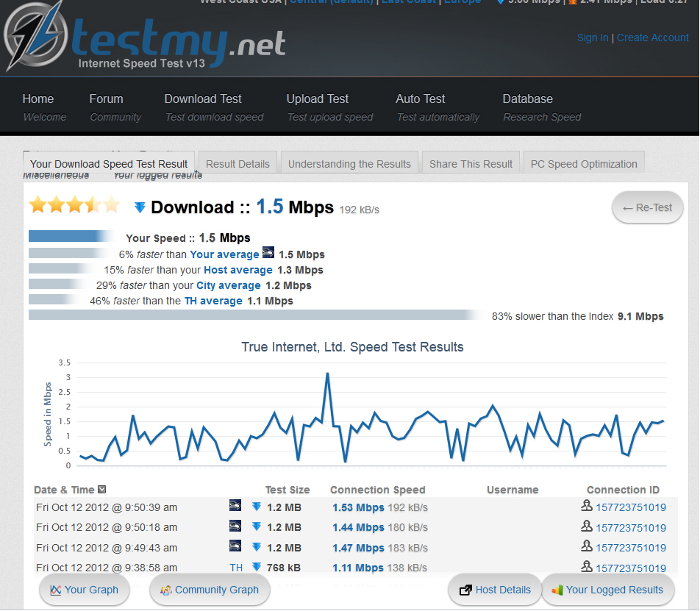Follow the TH average link
Viewport: 700px width, 611px height.
coord(213,301)
